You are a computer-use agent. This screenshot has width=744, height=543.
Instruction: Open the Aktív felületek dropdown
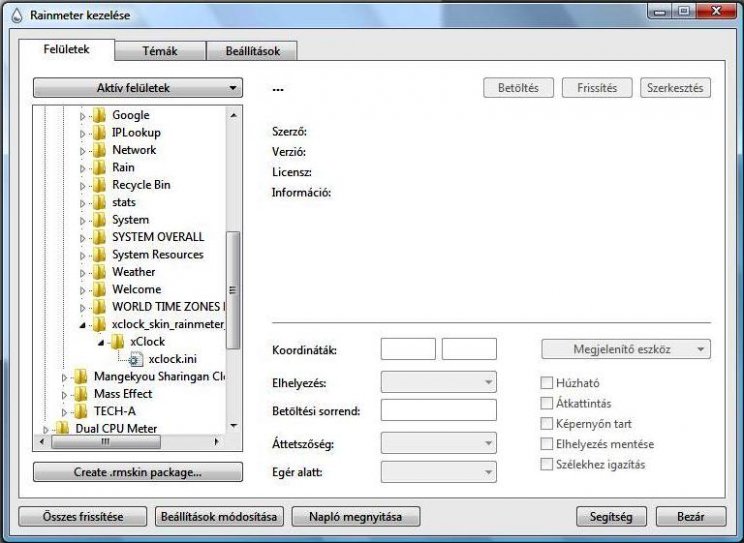pyautogui.click(x=138, y=88)
